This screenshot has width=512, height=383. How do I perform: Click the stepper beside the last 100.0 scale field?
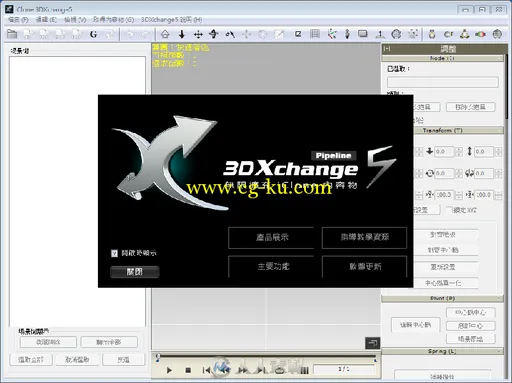tap(498, 195)
